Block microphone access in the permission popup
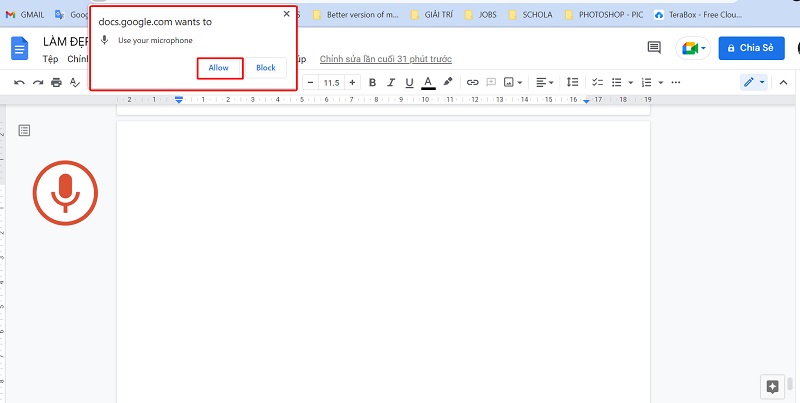Image resolution: width=800 pixels, height=403 pixels. click(266, 68)
